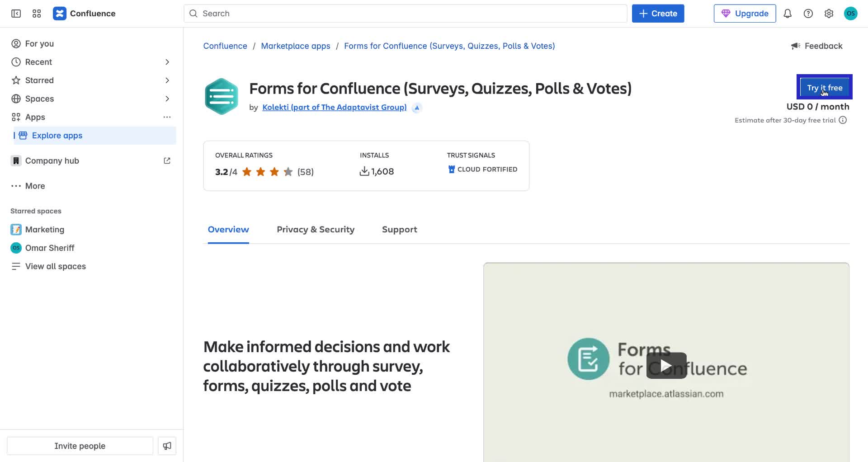Screen dimensions: 868x462
Task: Open the help menu
Action: (x=808, y=14)
